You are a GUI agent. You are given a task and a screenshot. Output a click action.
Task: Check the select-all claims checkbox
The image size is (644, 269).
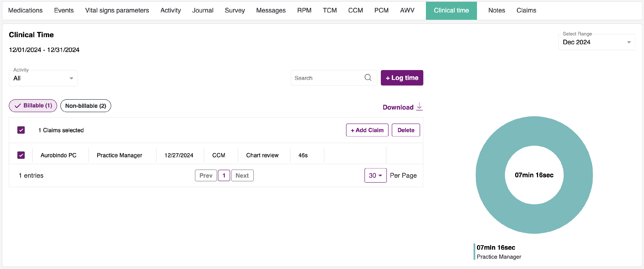(21, 130)
